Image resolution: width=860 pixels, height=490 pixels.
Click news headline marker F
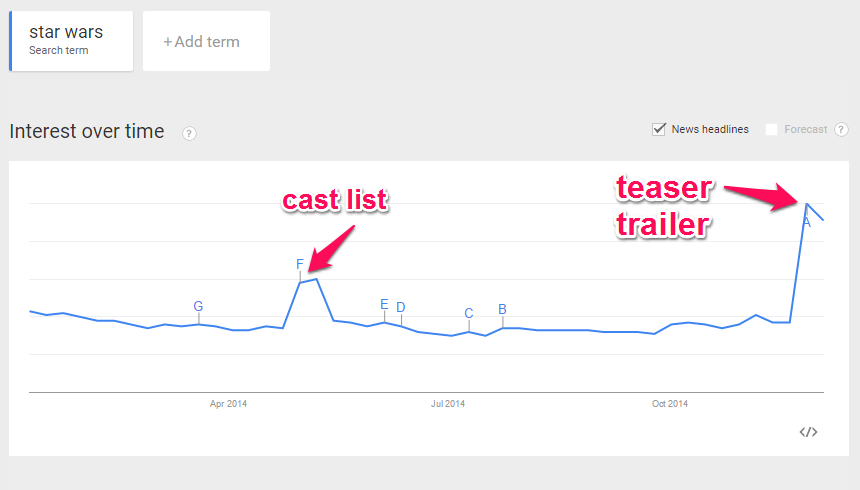click(x=299, y=264)
